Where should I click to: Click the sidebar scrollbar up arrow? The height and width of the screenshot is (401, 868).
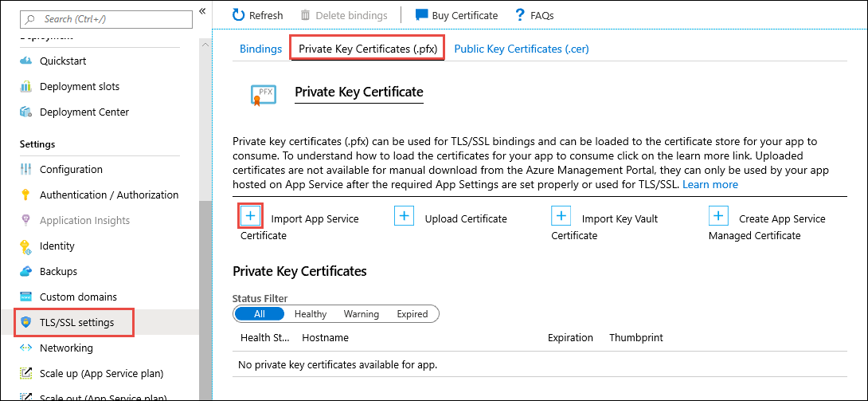pos(205,45)
